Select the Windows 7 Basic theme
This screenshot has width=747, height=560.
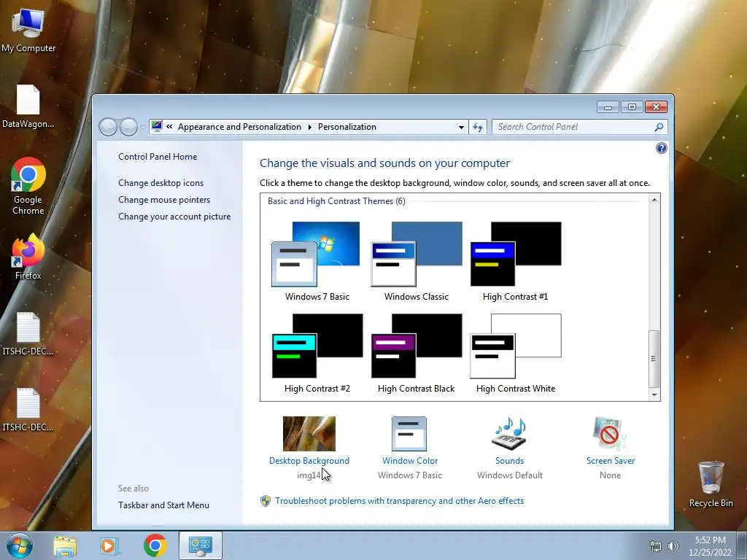317,261
